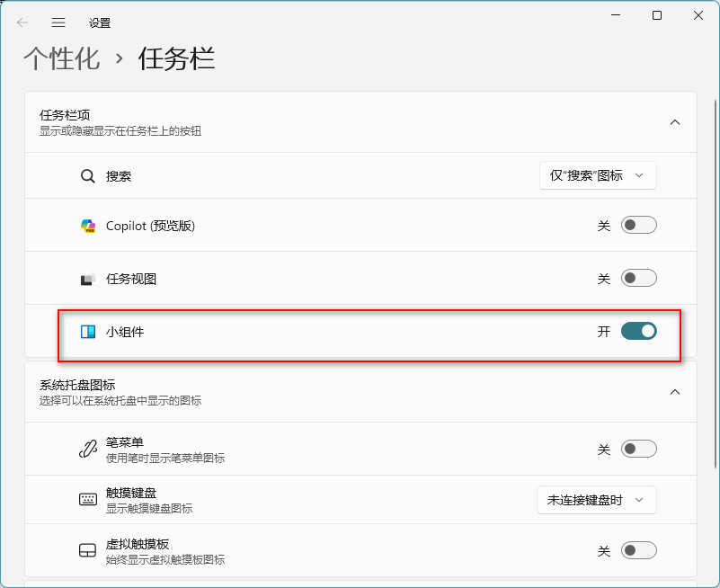
Task: Open the navigation hamburger menu icon
Action: pos(58,22)
